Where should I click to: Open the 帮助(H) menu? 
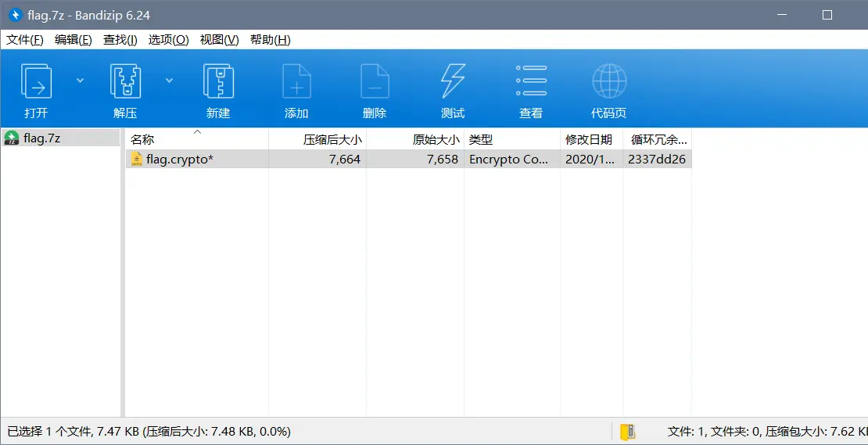(x=270, y=40)
